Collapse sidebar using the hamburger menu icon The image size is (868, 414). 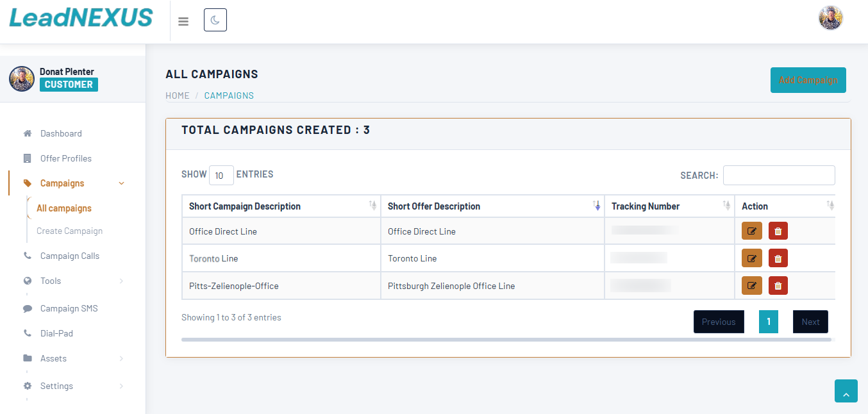[x=183, y=21]
